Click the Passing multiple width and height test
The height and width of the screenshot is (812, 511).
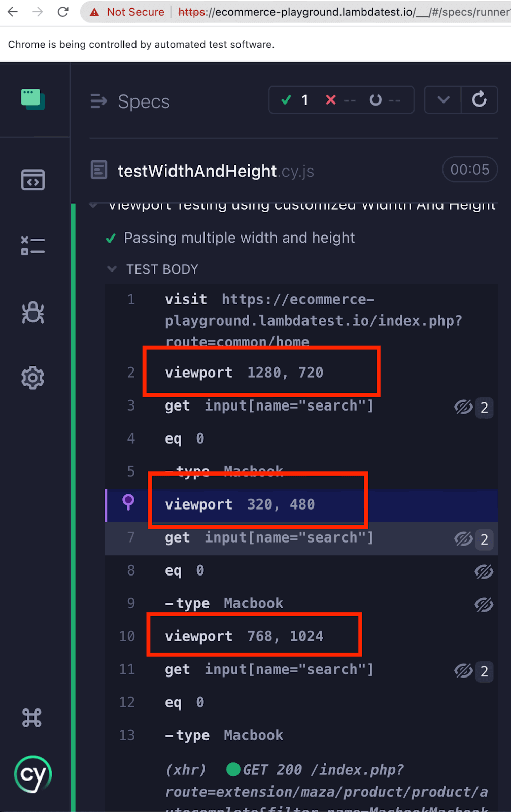239,238
